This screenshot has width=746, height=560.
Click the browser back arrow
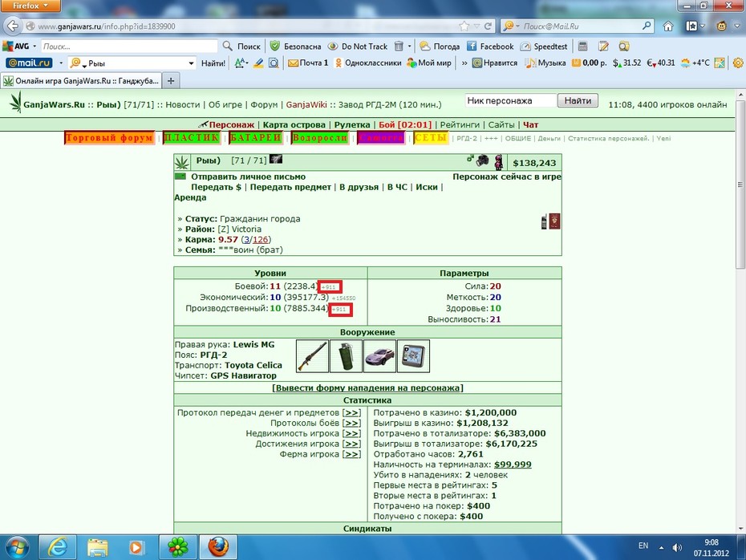pos(13,26)
